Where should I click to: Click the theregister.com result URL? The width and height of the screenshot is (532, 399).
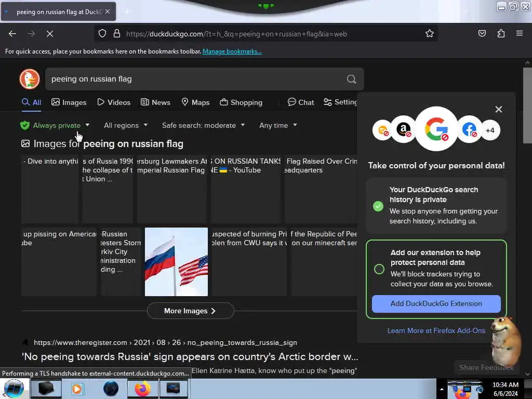[165, 343]
